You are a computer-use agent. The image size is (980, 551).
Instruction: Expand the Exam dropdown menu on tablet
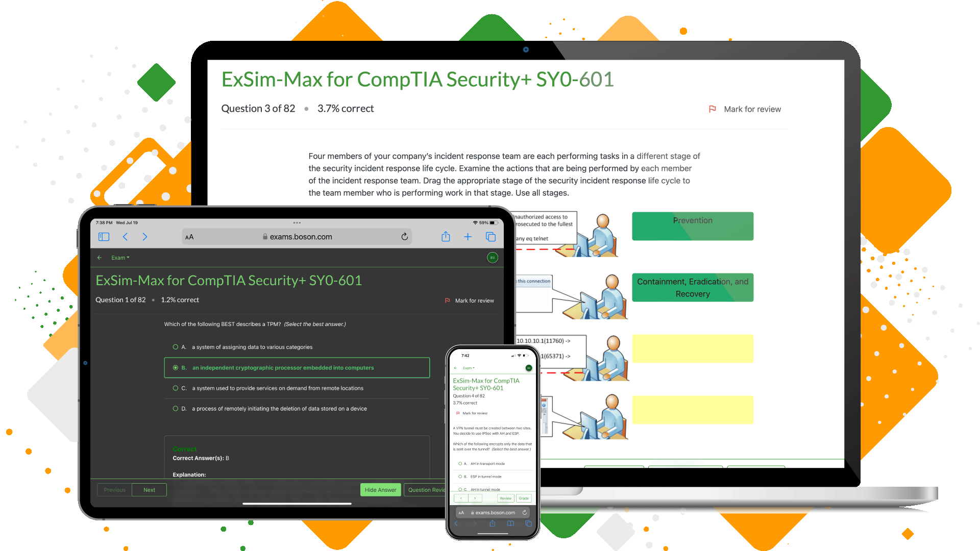click(120, 258)
